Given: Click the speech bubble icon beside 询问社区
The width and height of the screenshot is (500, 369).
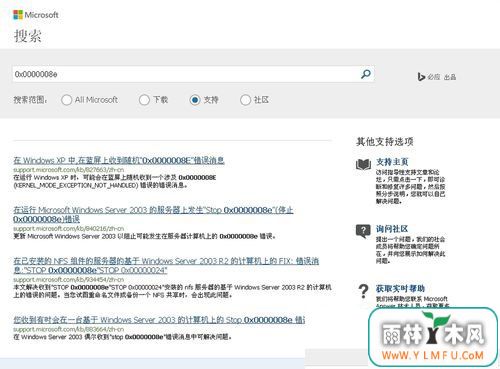Looking at the screenshot, I should click(363, 231).
